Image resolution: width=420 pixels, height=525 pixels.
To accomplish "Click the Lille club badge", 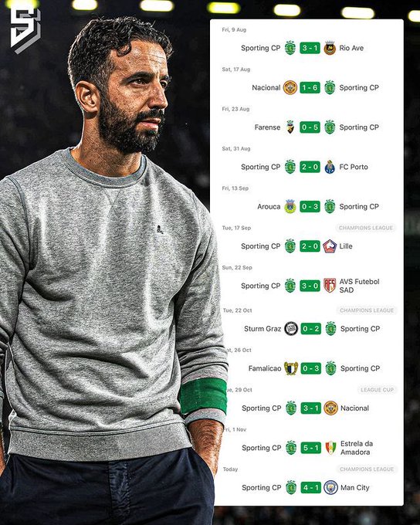I will pos(330,246).
